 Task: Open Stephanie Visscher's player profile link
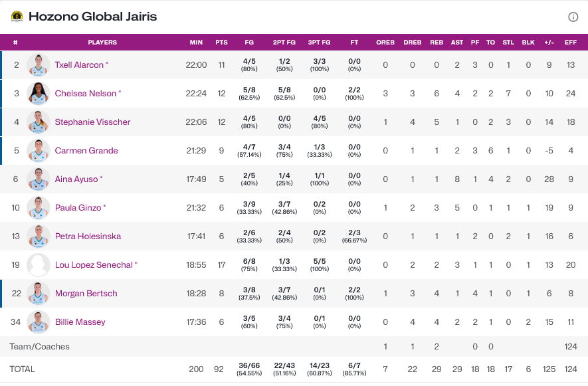pos(92,122)
